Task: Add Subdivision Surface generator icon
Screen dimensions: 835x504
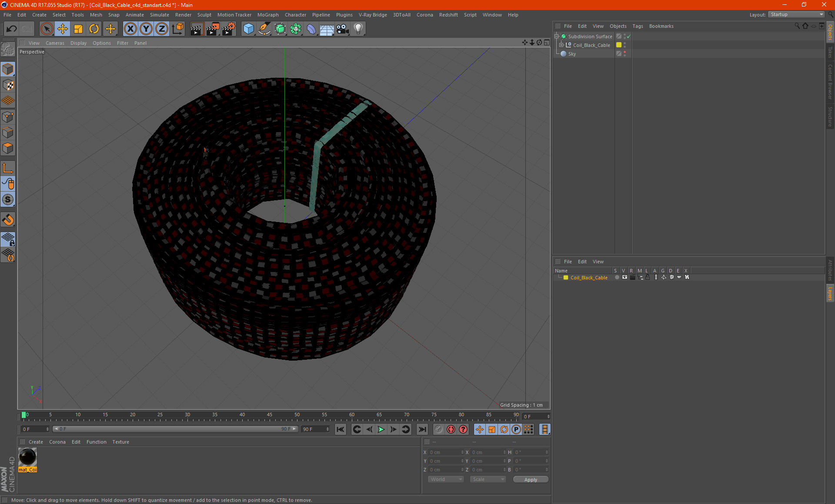Action: pos(280,29)
